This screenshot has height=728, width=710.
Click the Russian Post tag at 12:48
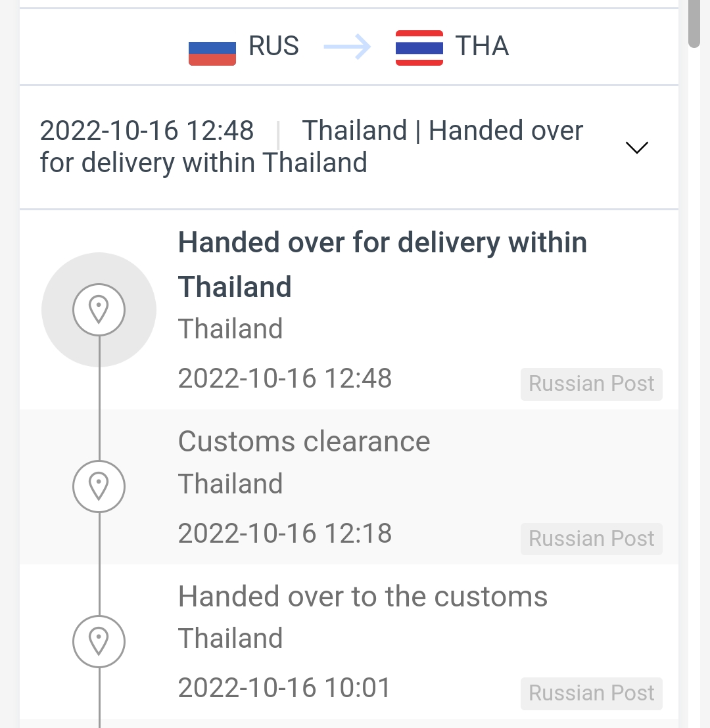click(x=592, y=384)
